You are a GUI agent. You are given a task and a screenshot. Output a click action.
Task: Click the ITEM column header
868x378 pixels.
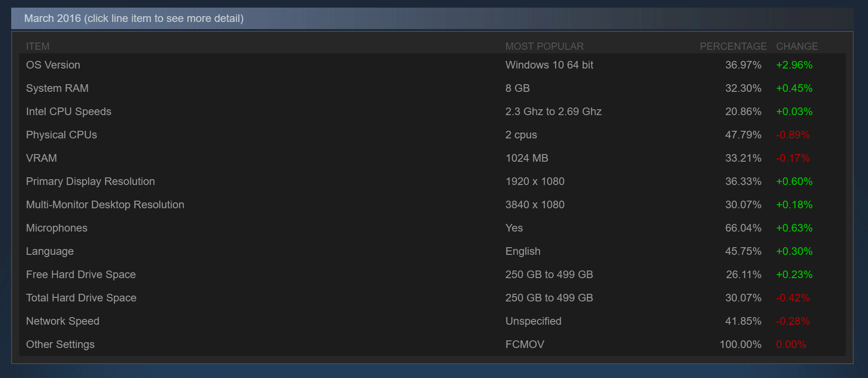tap(38, 46)
